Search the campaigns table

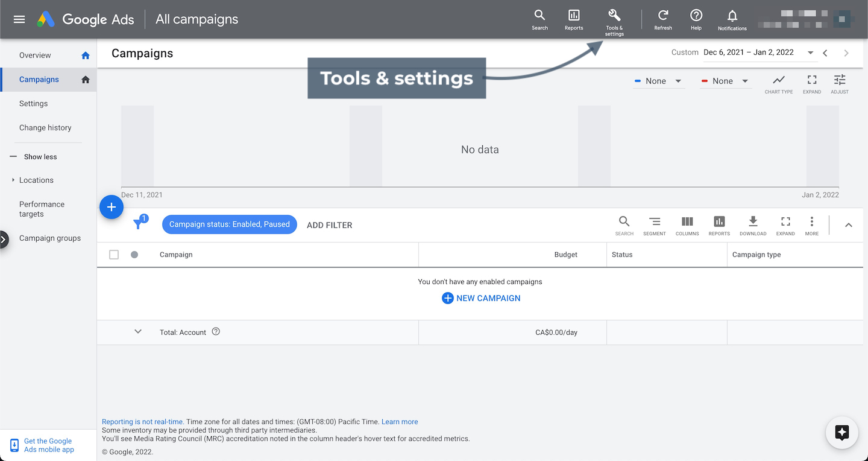pyautogui.click(x=624, y=226)
